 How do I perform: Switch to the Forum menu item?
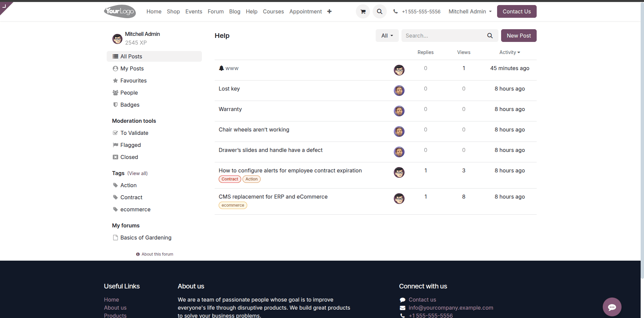pyautogui.click(x=215, y=11)
